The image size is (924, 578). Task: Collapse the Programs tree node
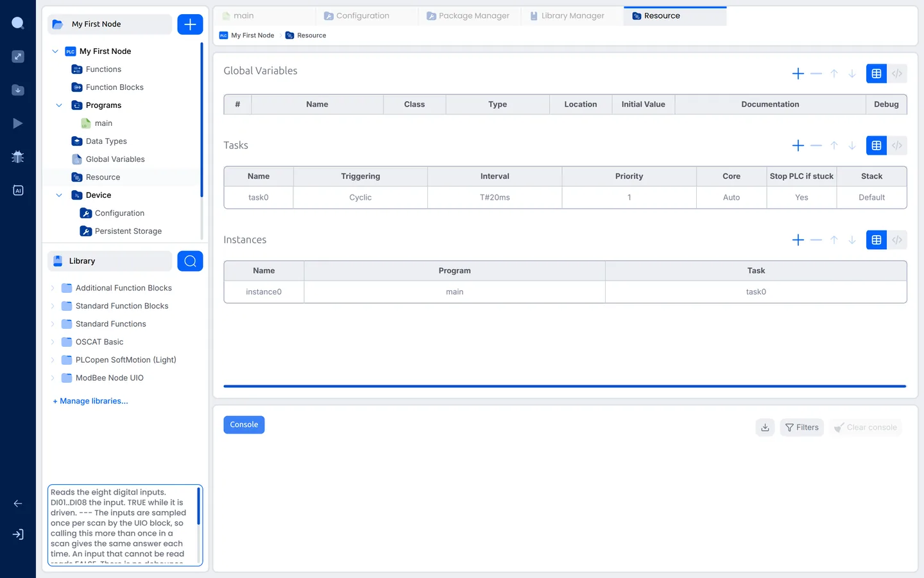pos(59,105)
